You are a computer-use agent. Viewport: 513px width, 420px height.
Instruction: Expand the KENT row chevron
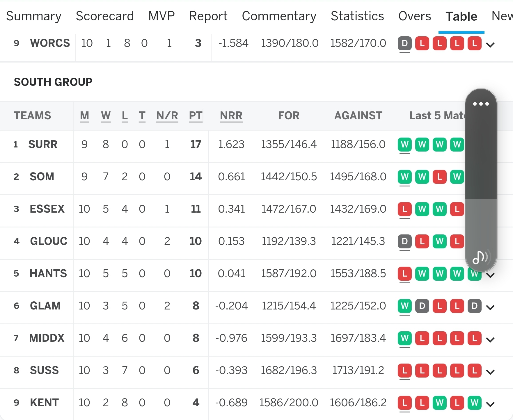490,404
